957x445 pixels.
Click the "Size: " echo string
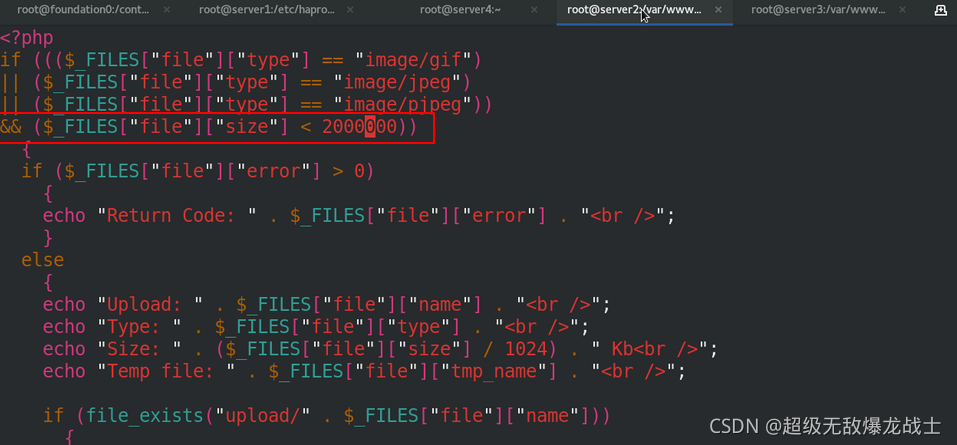pyautogui.click(x=140, y=349)
